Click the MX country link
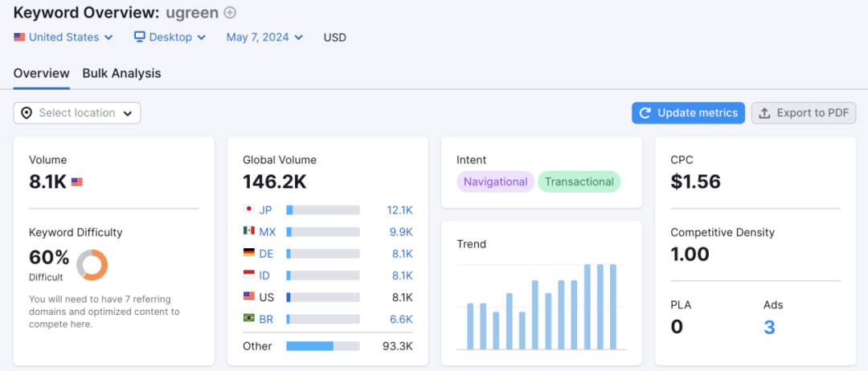 click(268, 231)
